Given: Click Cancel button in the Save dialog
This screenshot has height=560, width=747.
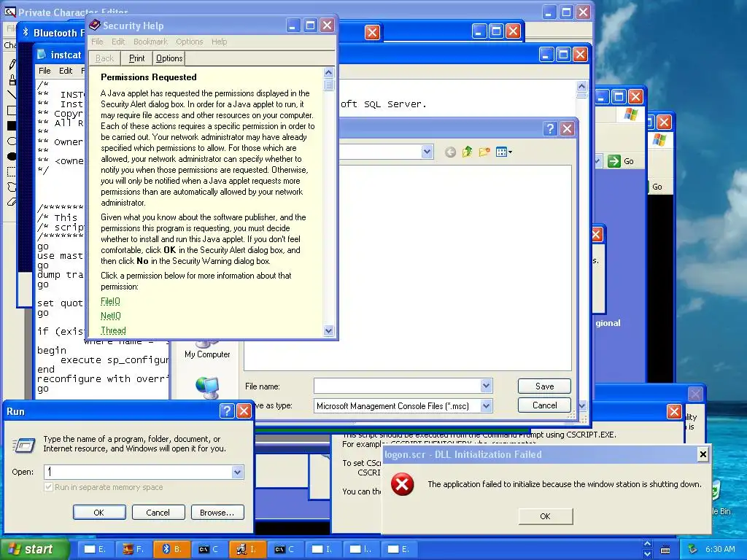Looking at the screenshot, I should tap(544, 405).
